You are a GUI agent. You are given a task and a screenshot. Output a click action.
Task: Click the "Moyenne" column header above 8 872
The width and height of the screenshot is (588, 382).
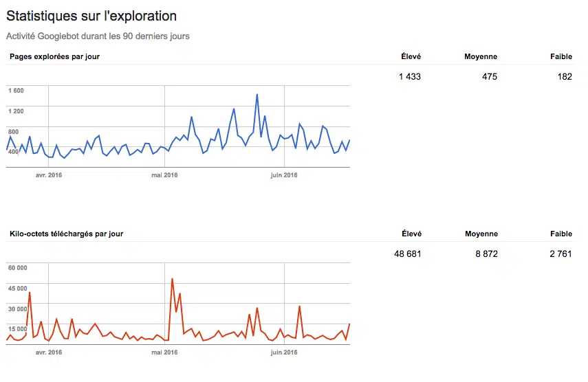(481, 234)
